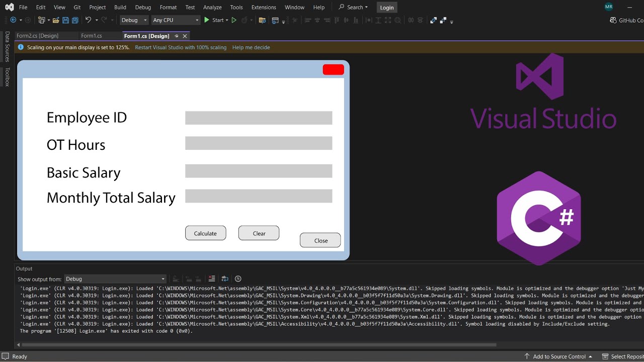Click the Output panel horizontal scrollbar
This screenshot has width=644, height=362.
coord(259,345)
